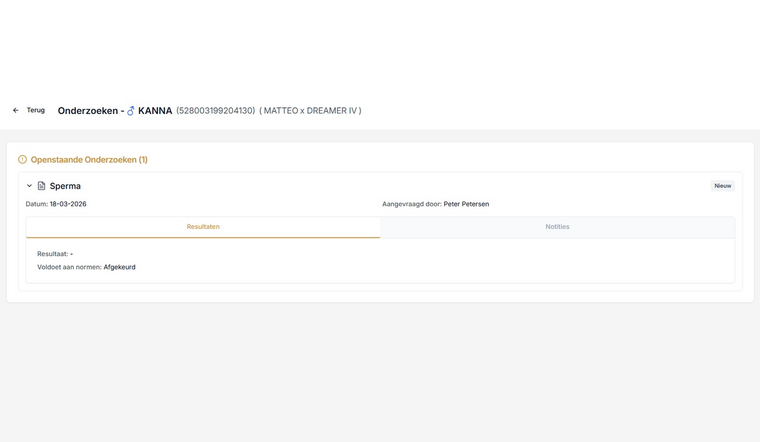This screenshot has height=442, width=760.
Task: Click the Openstaande Onderzoeken (1) heading
Action: click(x=89, y=159)
